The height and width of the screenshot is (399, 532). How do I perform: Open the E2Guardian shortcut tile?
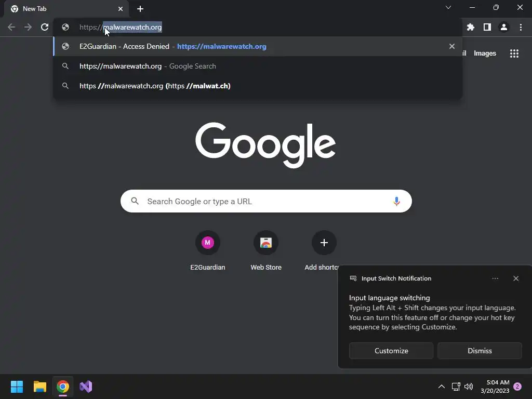[208, 250]
